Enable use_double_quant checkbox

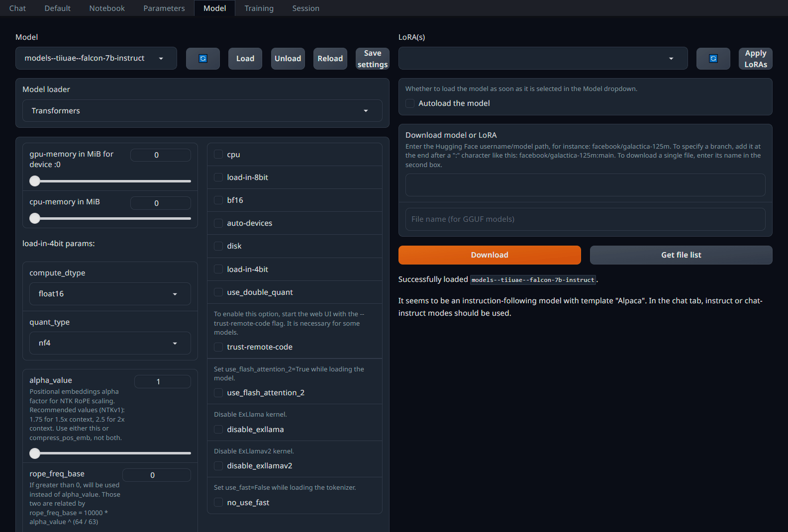[218, 292]
